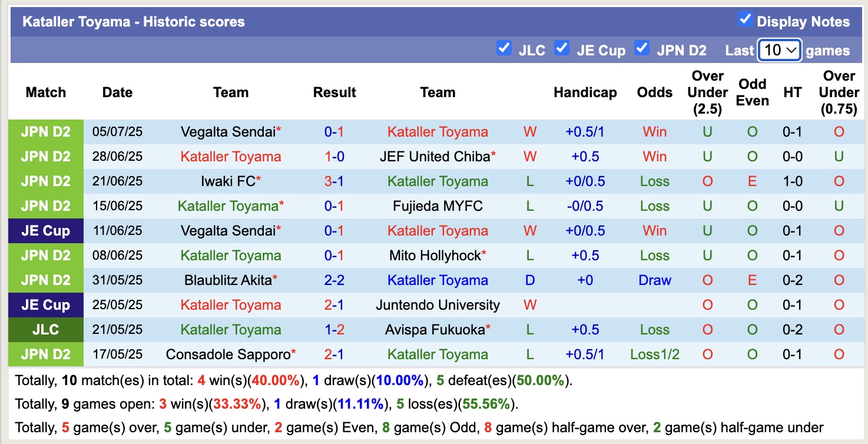Click the JE Cup badge for the 11/06/25 match
This screenshot has height=444, width=868.
tap(45, 231)
